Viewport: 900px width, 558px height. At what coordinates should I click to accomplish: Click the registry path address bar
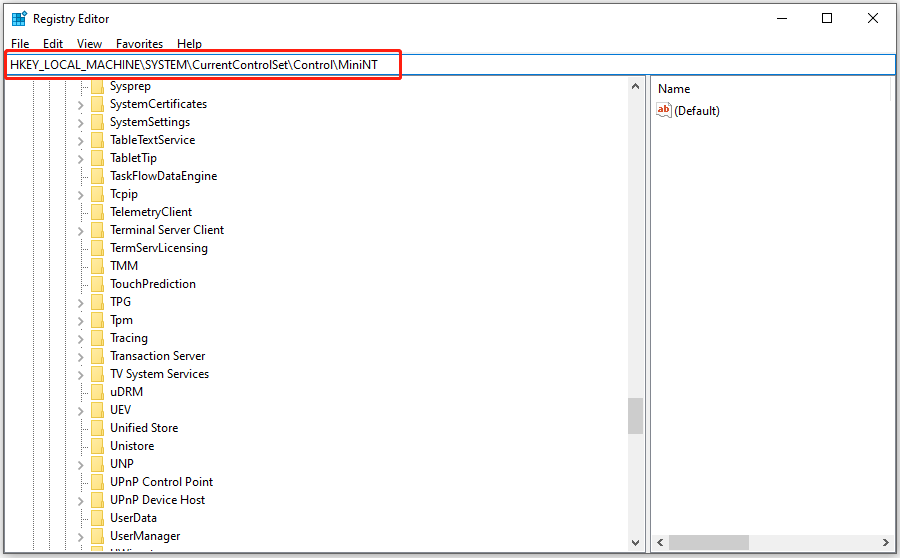(450, 65)
